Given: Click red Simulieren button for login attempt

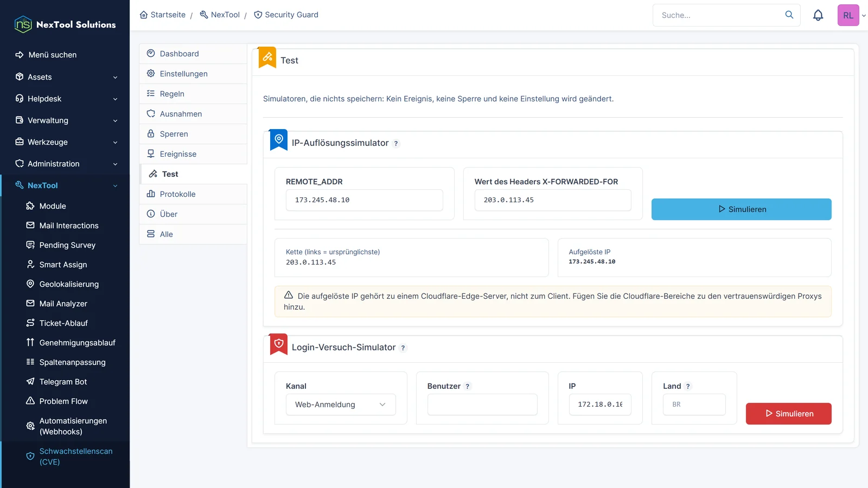Looking at the screenshot, I should [x=788, y=414].
